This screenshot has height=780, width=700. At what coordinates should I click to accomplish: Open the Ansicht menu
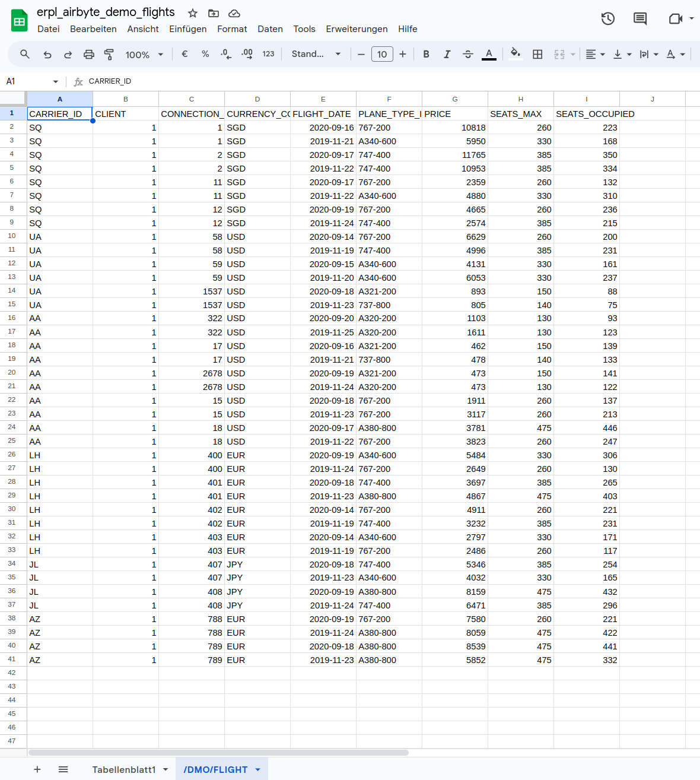143,29
